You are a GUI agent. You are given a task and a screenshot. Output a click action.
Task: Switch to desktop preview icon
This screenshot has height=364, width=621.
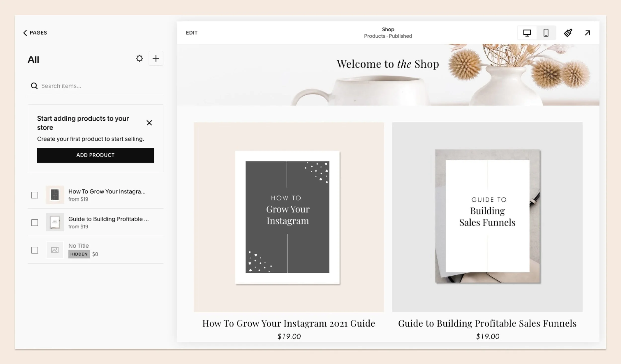pos(527,33)
